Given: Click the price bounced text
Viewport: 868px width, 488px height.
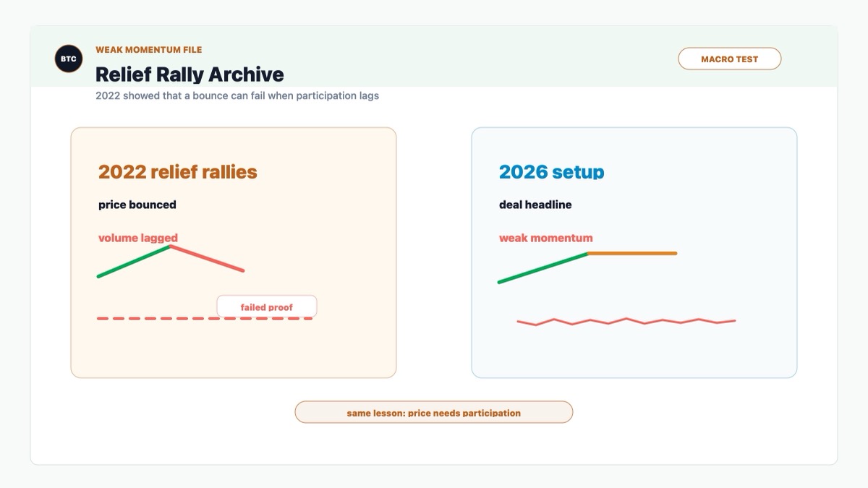Looking at the screenshot, I should [137, 205].
